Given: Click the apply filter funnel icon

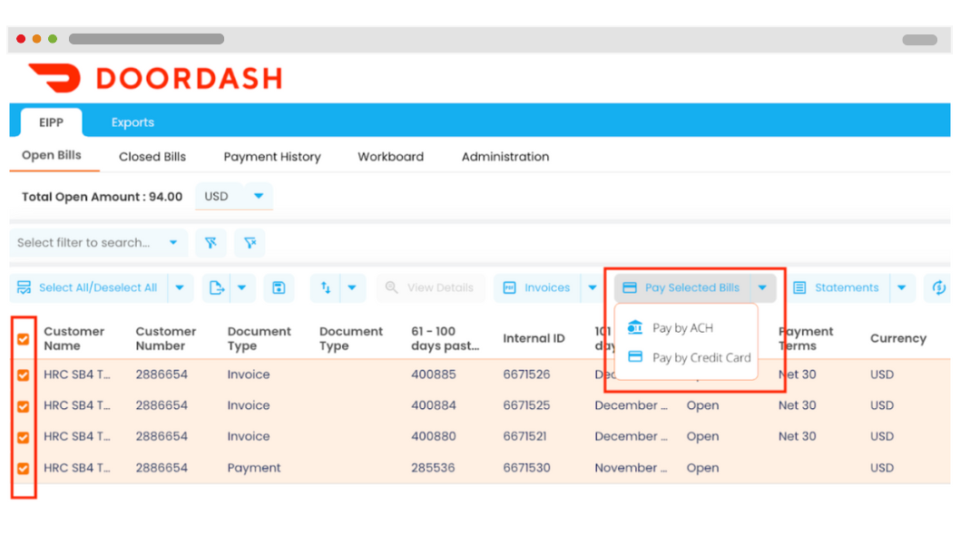Looking at the screenshot, I should tap(211, 243).
